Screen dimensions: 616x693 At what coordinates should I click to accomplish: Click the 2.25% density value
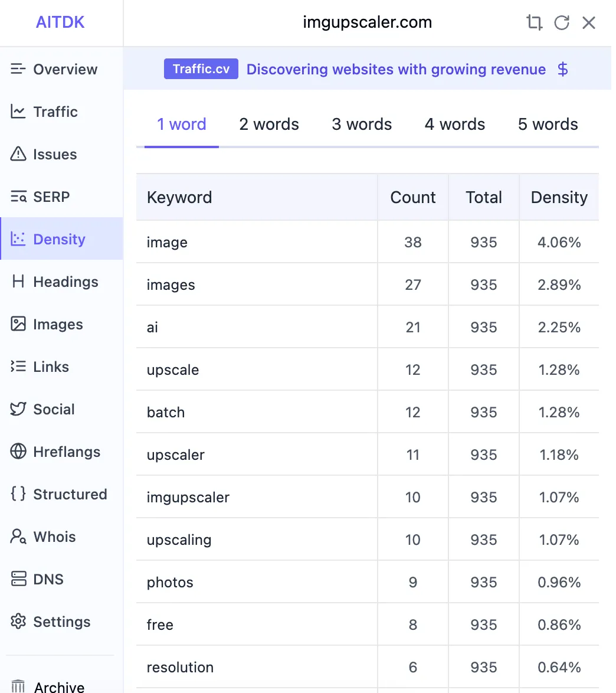559,327
